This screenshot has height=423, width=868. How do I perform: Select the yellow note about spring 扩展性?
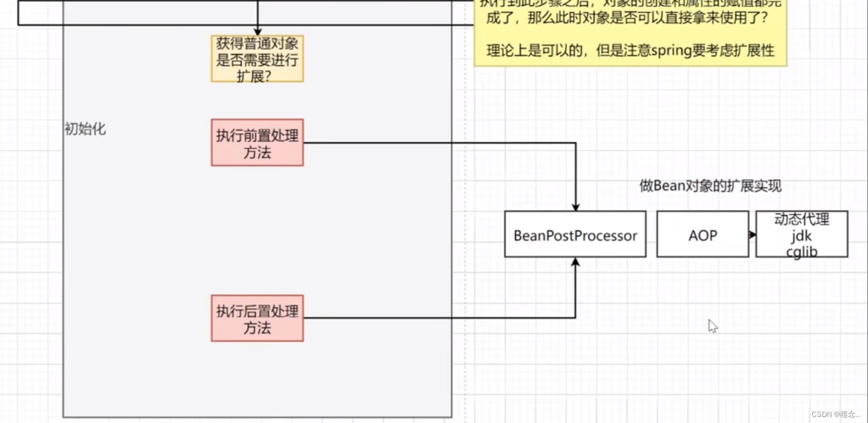point(630,33)
